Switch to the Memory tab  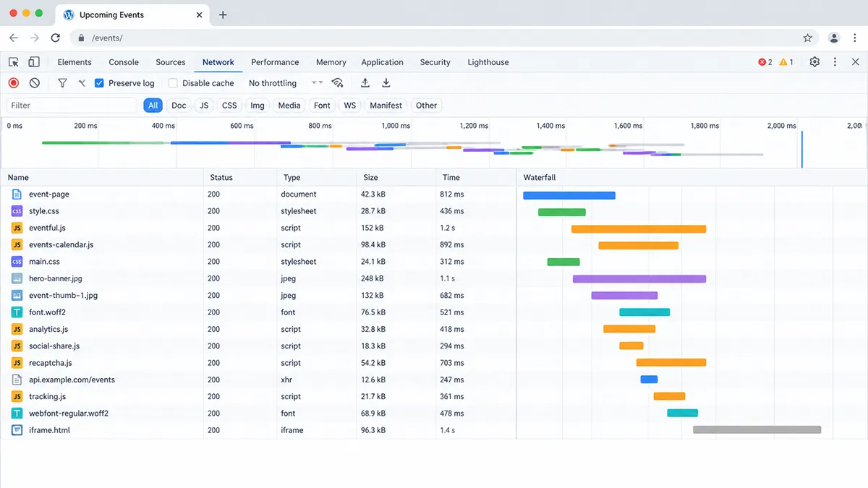click(331, 62)
